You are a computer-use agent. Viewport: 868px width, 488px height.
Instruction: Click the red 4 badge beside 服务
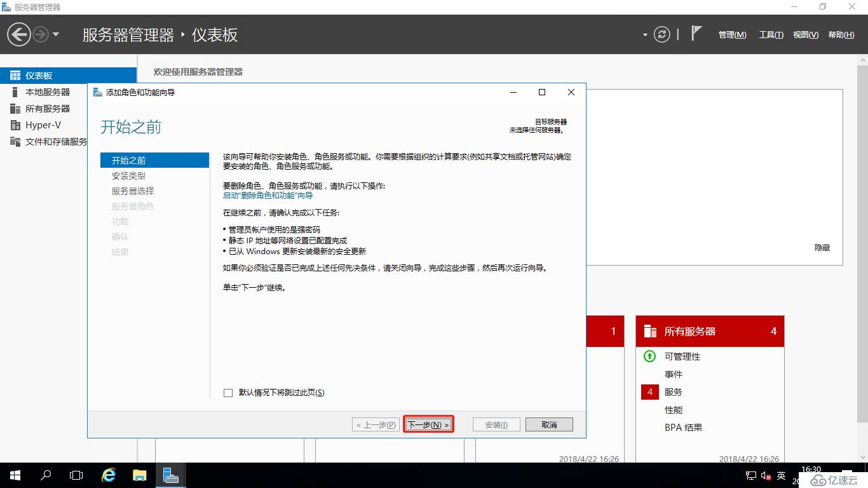[x=649, y=392]
